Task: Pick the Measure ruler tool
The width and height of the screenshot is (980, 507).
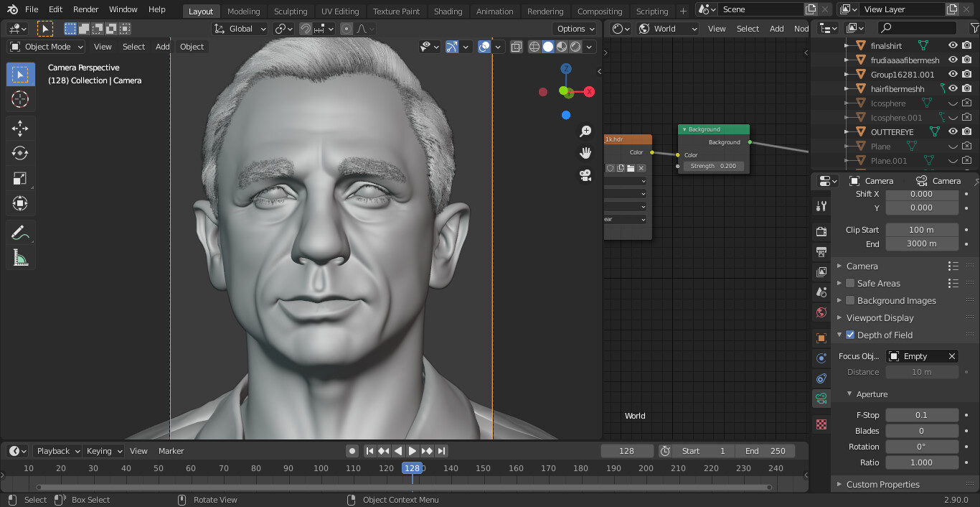Action: [x=20, y=258]
